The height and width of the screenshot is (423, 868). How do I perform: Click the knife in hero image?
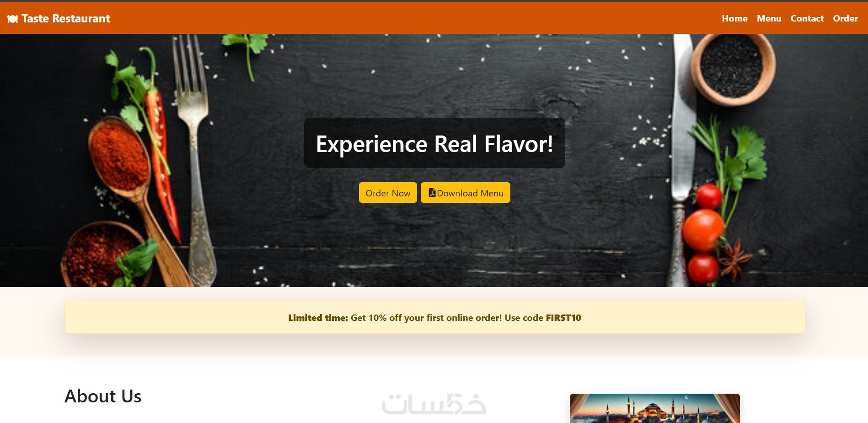tap(681, 160)
